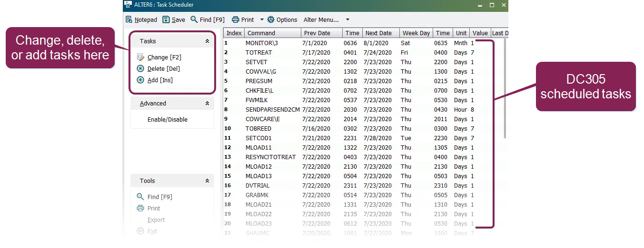Sort by the Unit column header
The width and height of the screenshot is (644, 248).
(x=461, y=33)
